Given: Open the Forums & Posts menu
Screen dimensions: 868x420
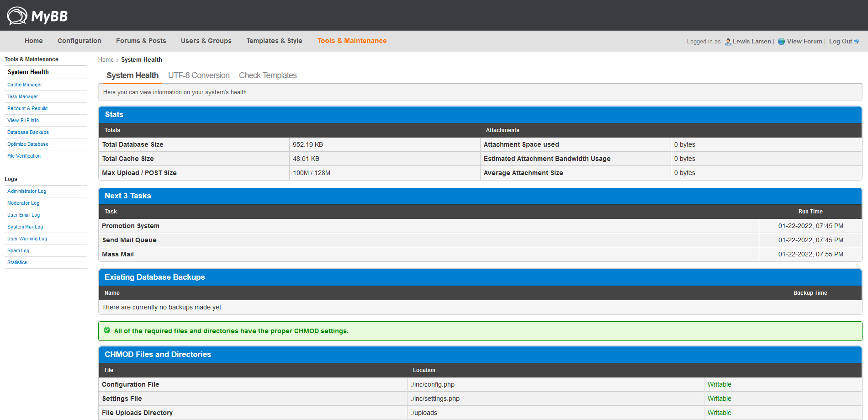Looking at the screenshot, I should coord(141,41).
